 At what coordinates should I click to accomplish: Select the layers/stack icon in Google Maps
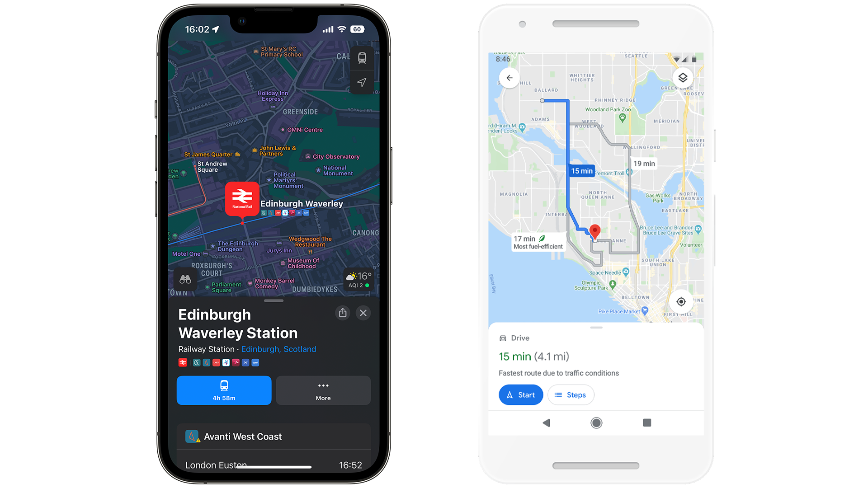[683, 77]
